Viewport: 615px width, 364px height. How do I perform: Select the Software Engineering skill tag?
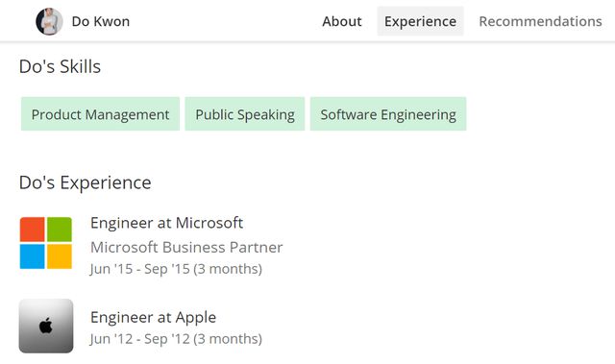coord(388,114)
